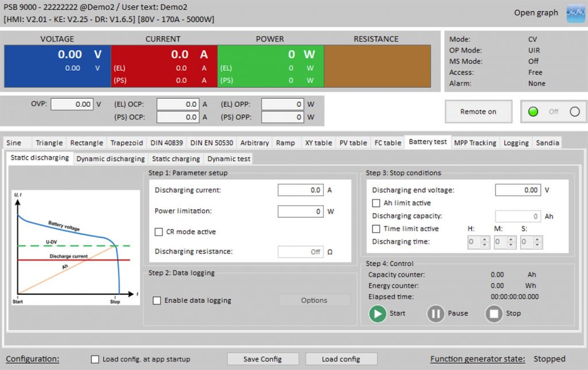Viewport: 588px width, 370px height.
Task: Enable CR mode active
Action: (x=158, y=232)
